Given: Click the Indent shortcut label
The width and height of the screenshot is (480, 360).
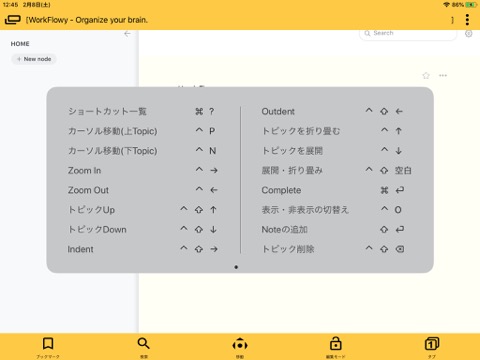Looking at the screenshot, I should (x=80, y=249).
